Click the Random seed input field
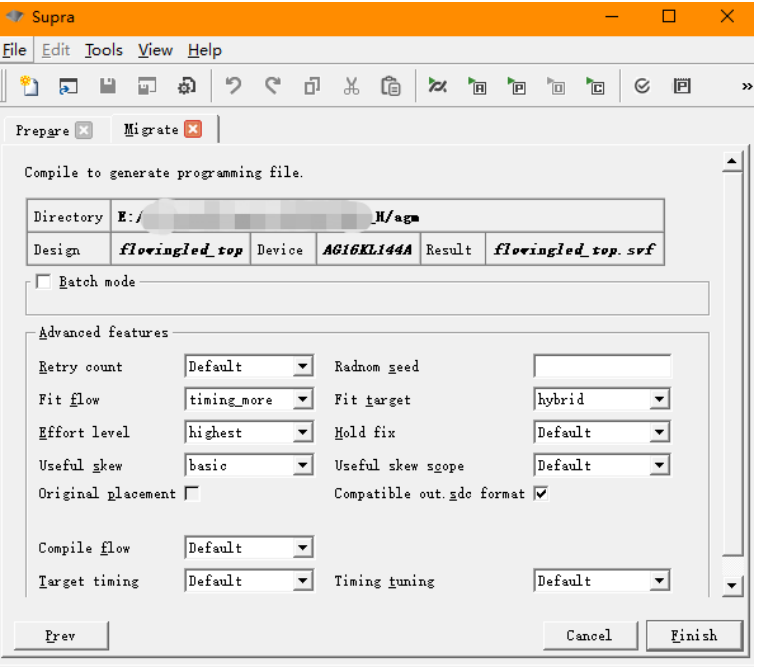 tap(602, 366)
